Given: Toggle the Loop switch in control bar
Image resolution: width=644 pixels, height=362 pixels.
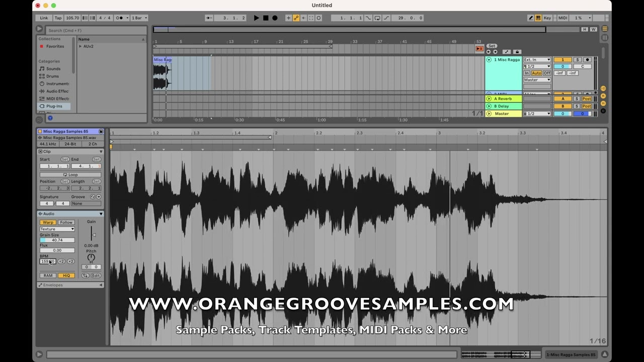Looking at the screenshot, I should click(377, 18).
